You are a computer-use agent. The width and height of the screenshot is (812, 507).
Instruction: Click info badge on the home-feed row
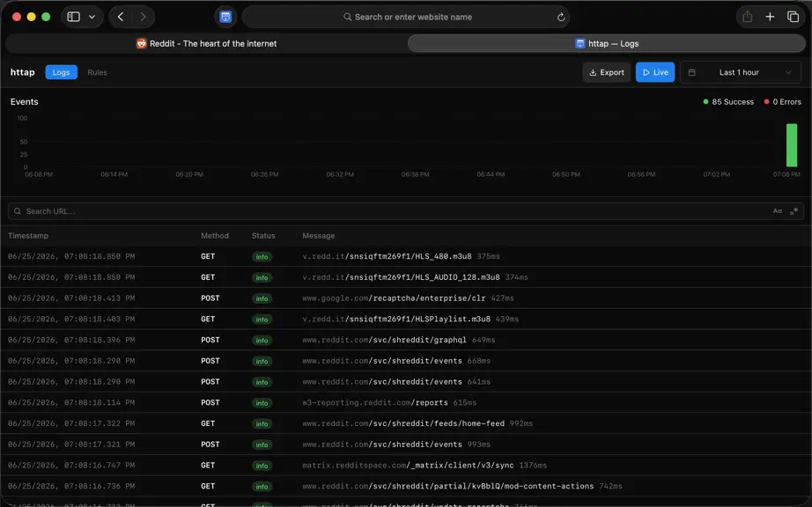coord(262,423)
